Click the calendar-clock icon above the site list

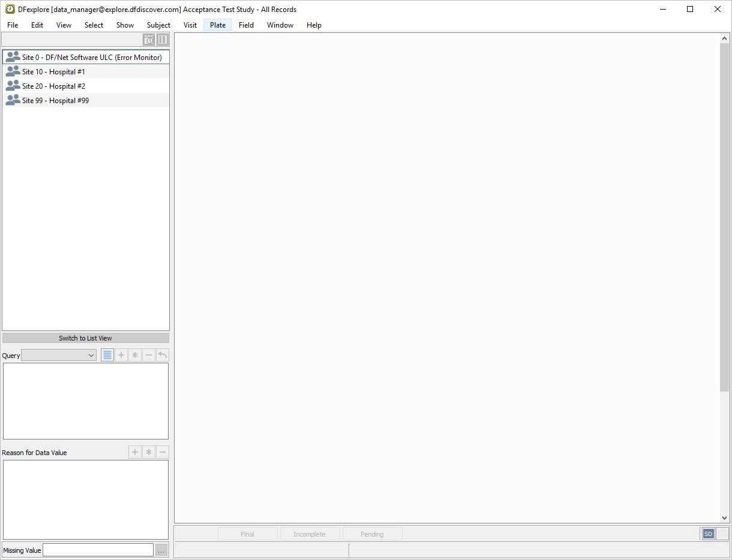pyautogui.click(x=149, y=40)
